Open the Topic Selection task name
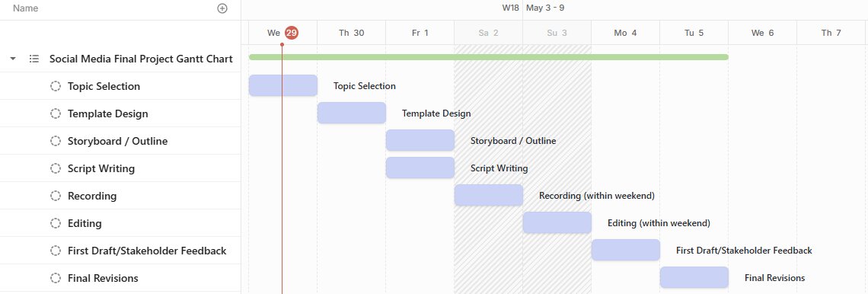The width and height of the screenshot is (868, 294). point(104,86)
